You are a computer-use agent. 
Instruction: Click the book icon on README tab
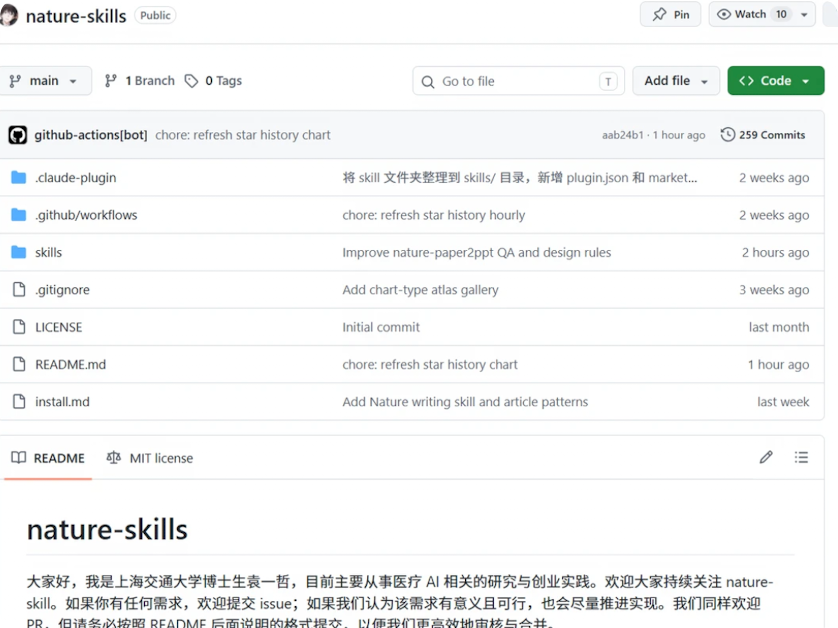tap(19, 458)
